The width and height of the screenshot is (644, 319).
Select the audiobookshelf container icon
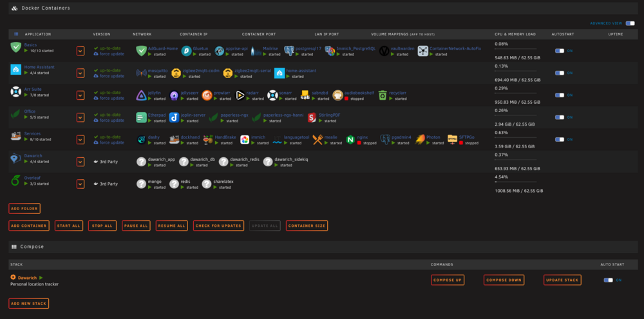pos(337,95)
